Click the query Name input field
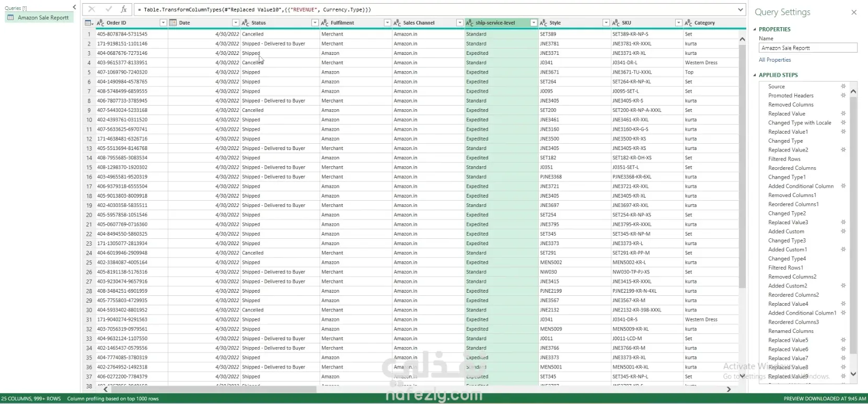 [808, 48]
